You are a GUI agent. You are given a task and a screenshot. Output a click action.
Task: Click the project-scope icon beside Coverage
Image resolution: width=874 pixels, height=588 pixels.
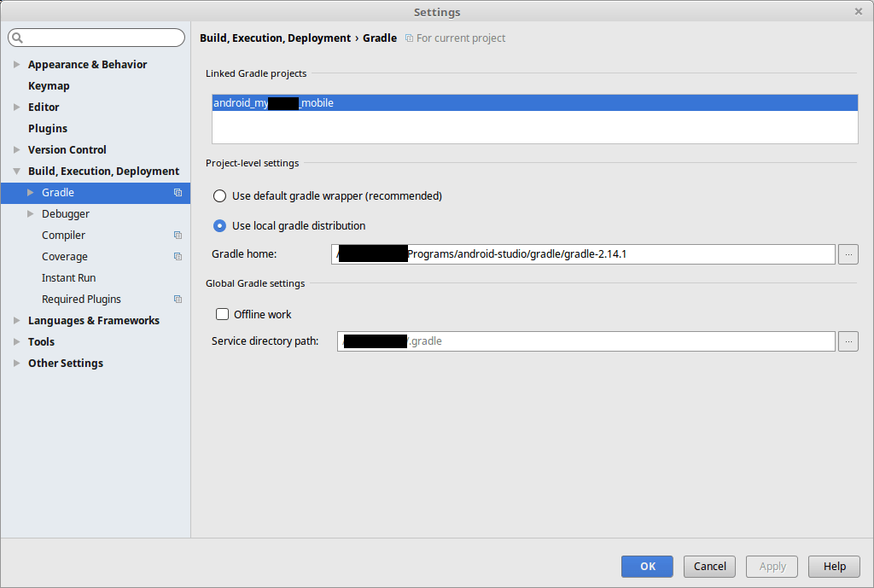[x=178, y=257]
